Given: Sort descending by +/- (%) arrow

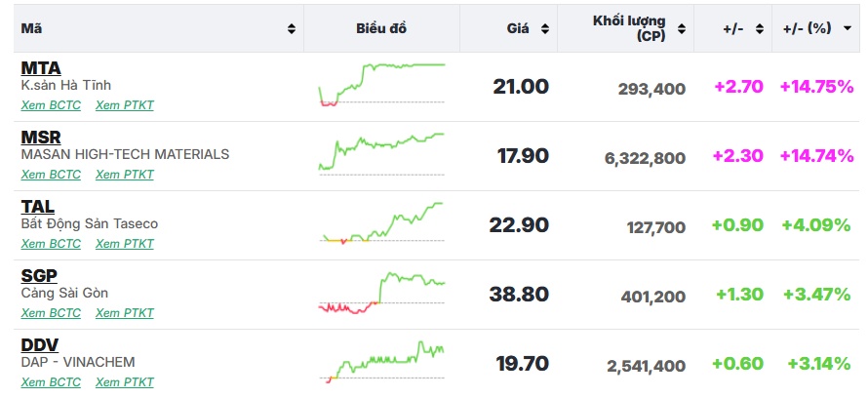Looking at the screenshot, I should click(x=848, y=29).
